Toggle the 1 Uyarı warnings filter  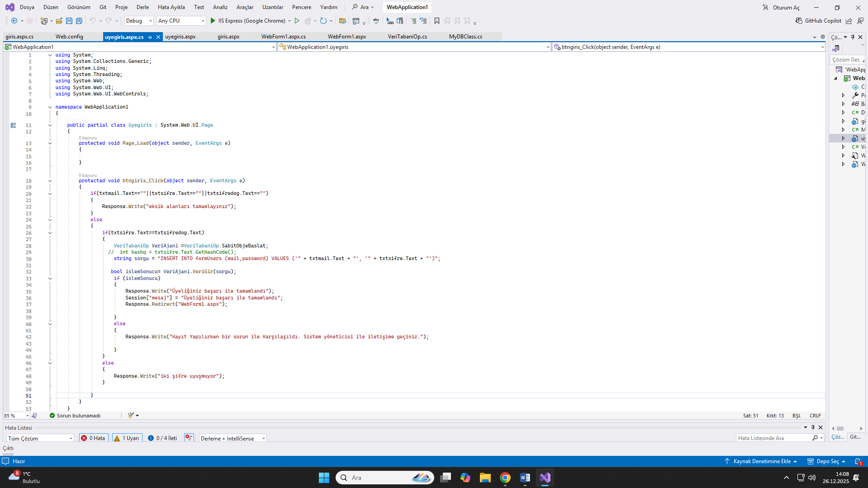pyautogui.click(x=127, y=438)
